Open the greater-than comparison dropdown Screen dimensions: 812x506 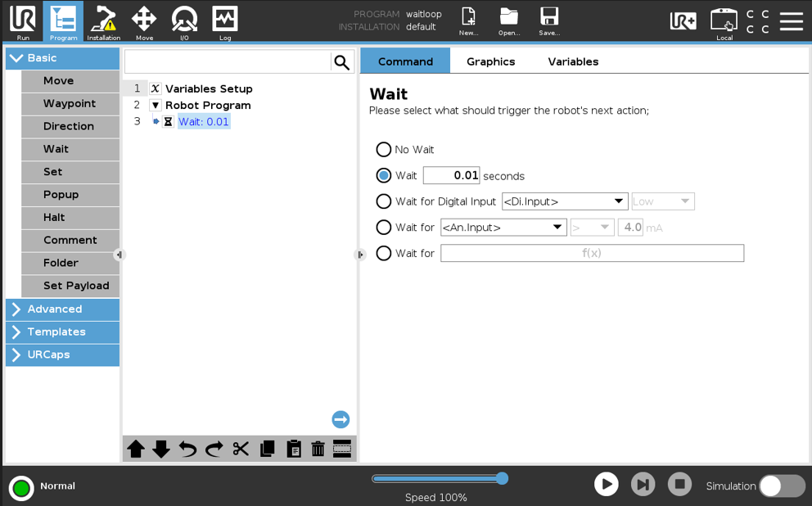(x=592, y=228)
